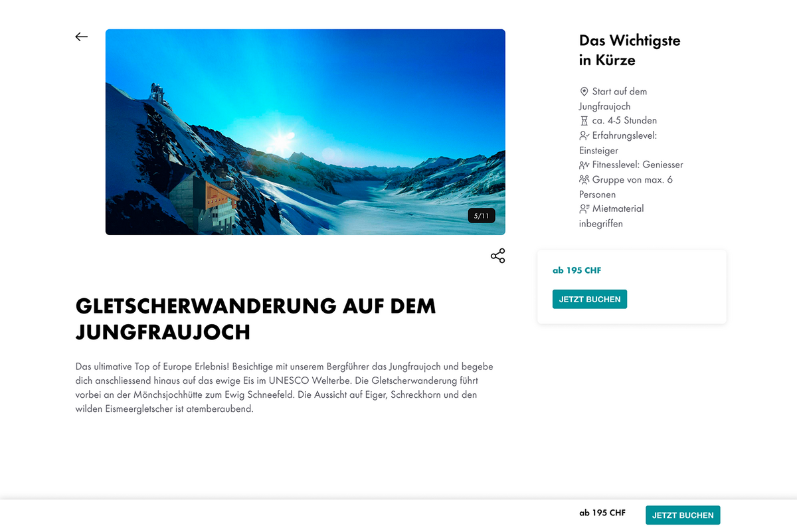Open the share icon below the photo
Viewport: 797px width, 532px height.
(498, 256)
